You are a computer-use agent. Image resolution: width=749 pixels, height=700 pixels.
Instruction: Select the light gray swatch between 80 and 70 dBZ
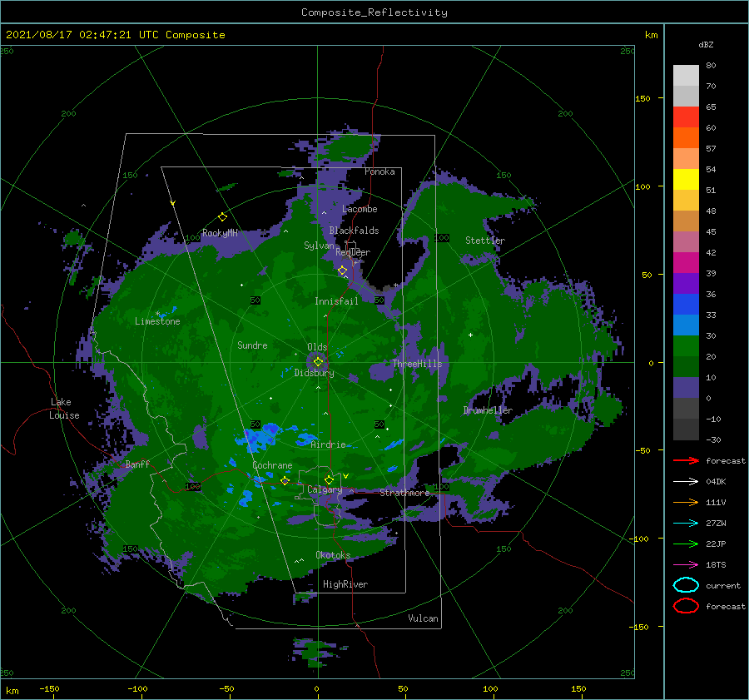(x=686, y=76)
